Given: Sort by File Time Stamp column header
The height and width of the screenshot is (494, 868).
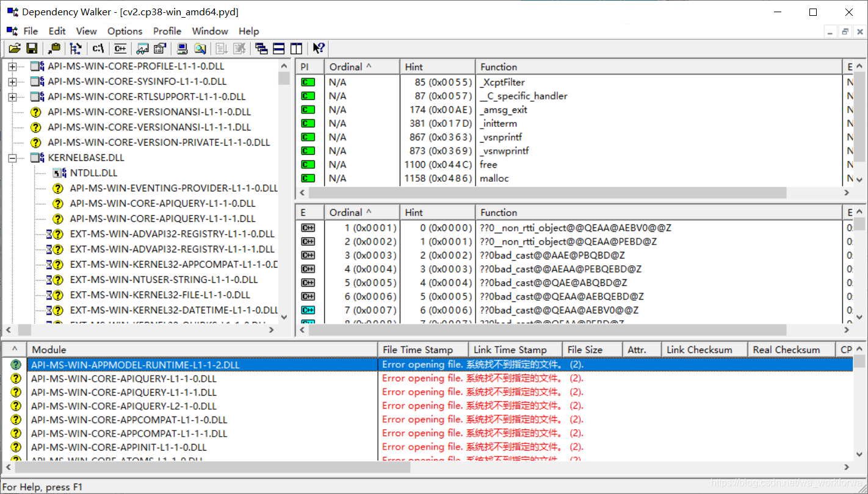Looking at the screenshot, I should (x=423, y=349).
